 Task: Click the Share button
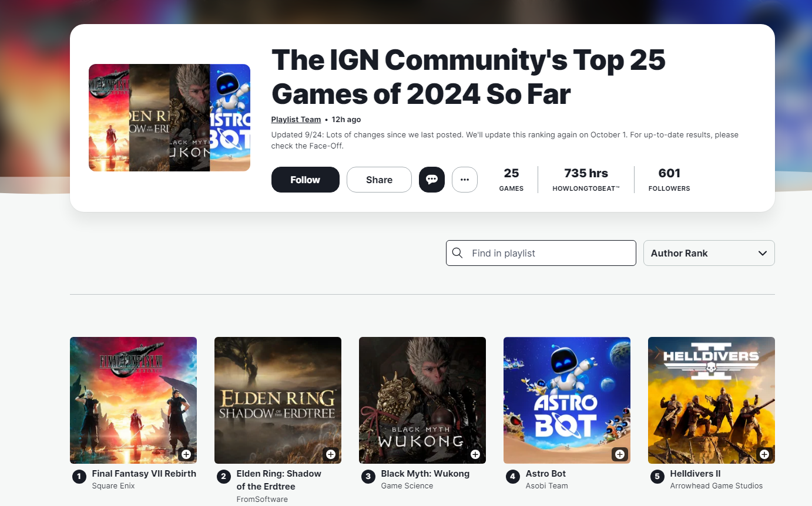point(379,180)
